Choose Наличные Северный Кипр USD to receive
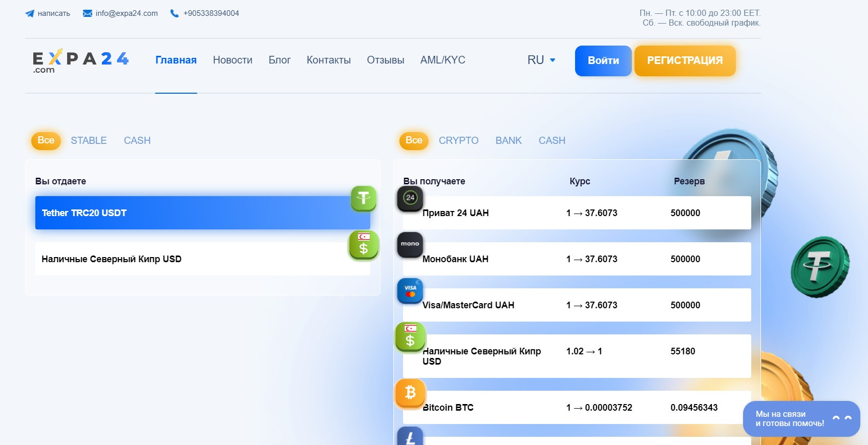This screenshot has height=445, width=868. (577, 356)
